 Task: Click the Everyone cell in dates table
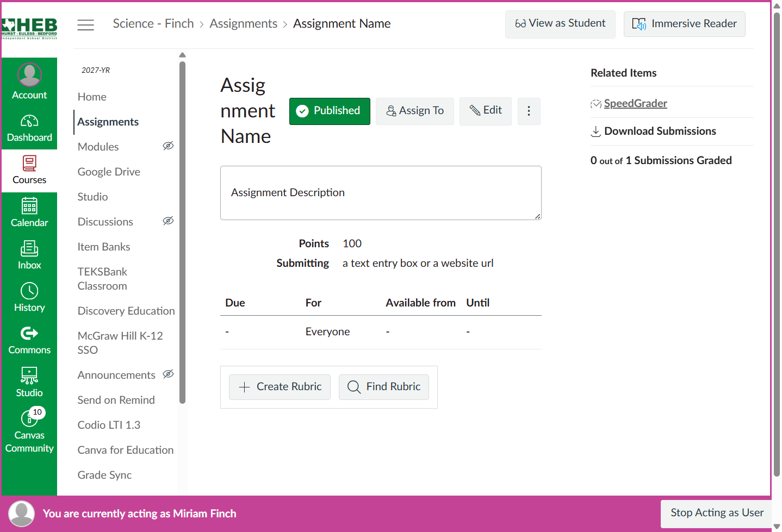(x=327, y=331)
